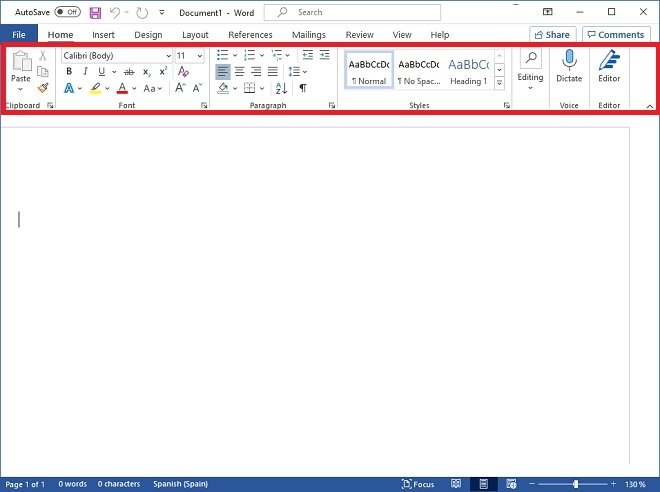660x492 pixels.
Task: Apply the Heading 1 style
Action: (468, 70)
